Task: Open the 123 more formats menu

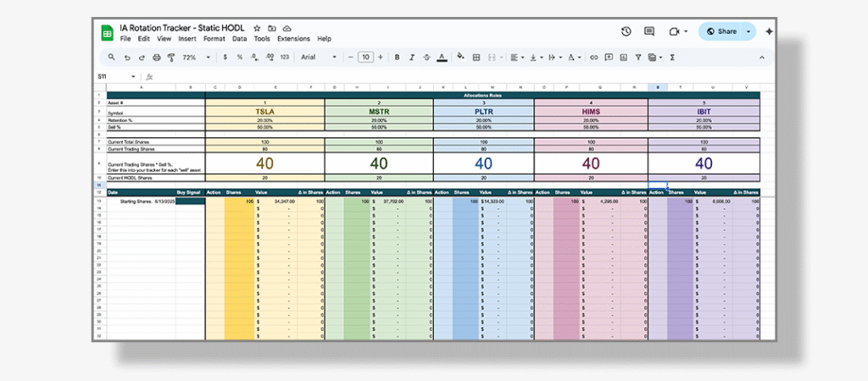Action: pyautogui.click(x=285, y=57)
